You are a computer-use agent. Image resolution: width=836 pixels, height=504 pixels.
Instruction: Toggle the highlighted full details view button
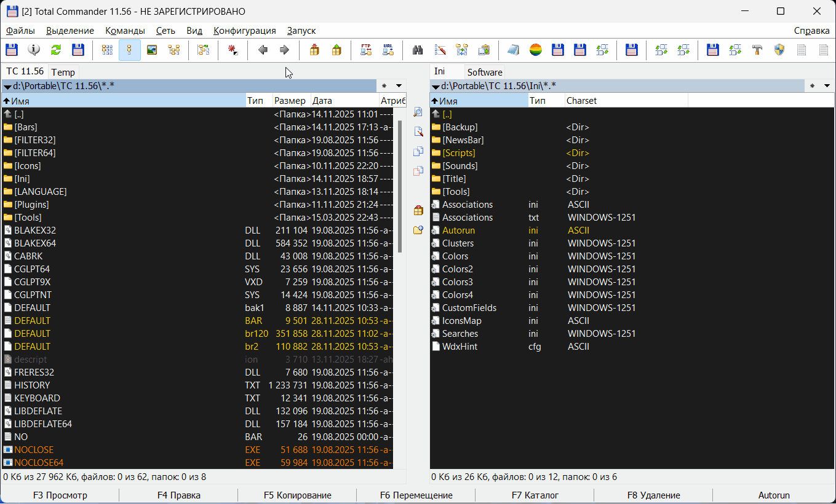pos(130,50)
